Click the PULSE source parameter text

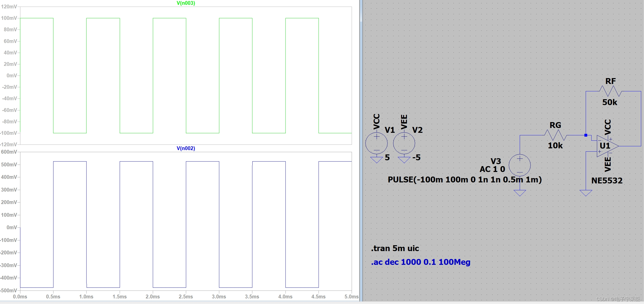[464, 180]
